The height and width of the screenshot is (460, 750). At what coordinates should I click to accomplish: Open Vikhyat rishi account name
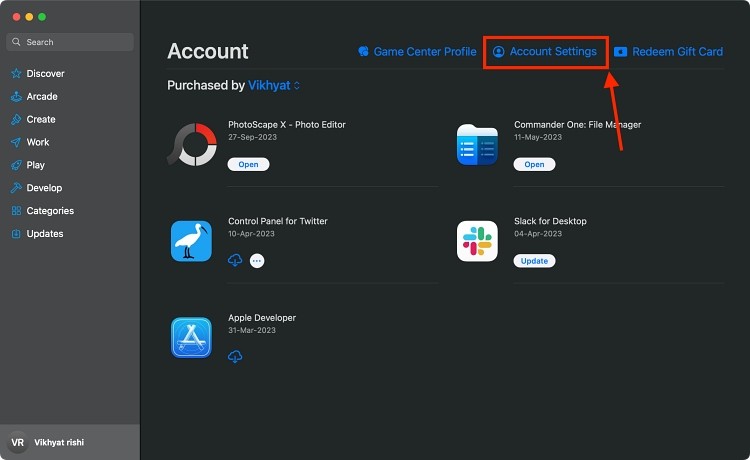pos(59,442)
